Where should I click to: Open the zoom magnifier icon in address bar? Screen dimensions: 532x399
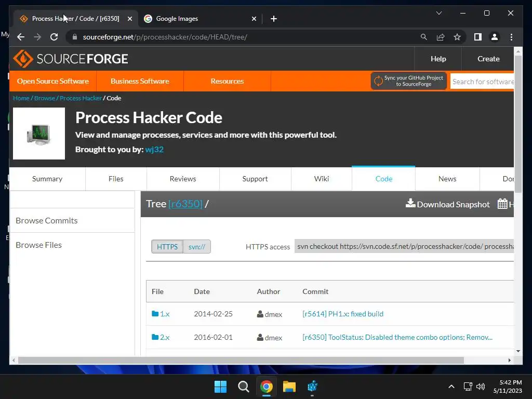424,37
